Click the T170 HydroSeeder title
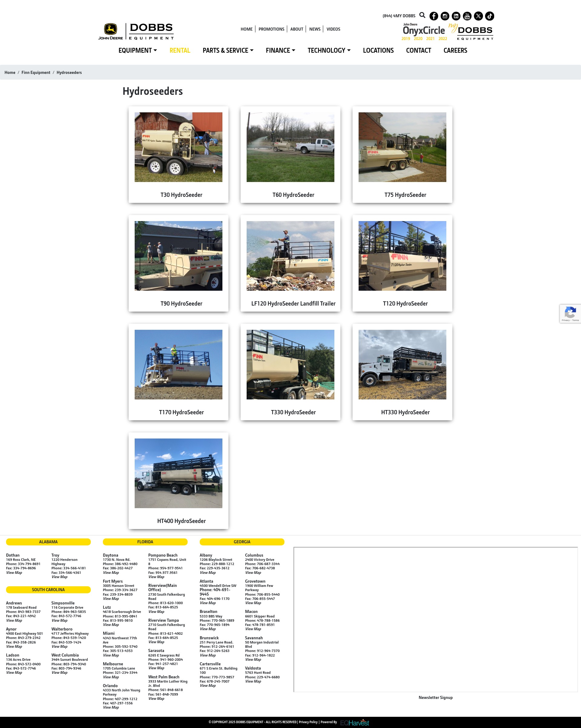This screenshot has width=581, height=728. (x=182, y=412)
